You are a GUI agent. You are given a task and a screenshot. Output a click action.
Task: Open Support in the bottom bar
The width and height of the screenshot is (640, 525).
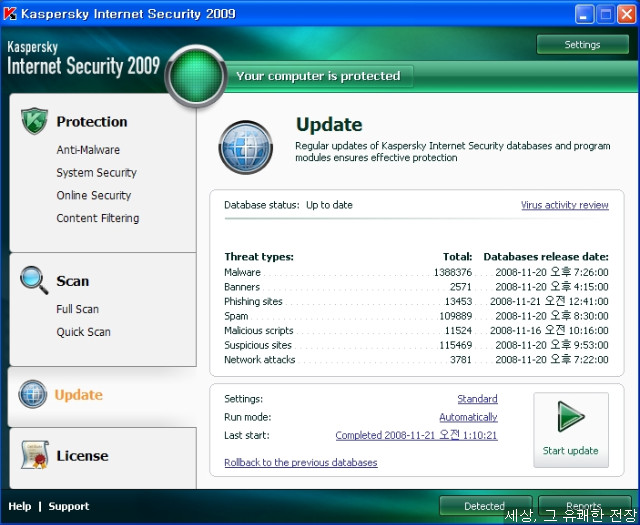[x=69, y=506]
